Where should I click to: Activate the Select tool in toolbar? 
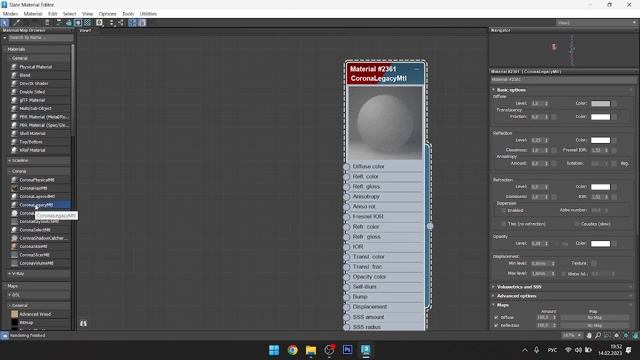pyautogui.click(x=4, y=23)
